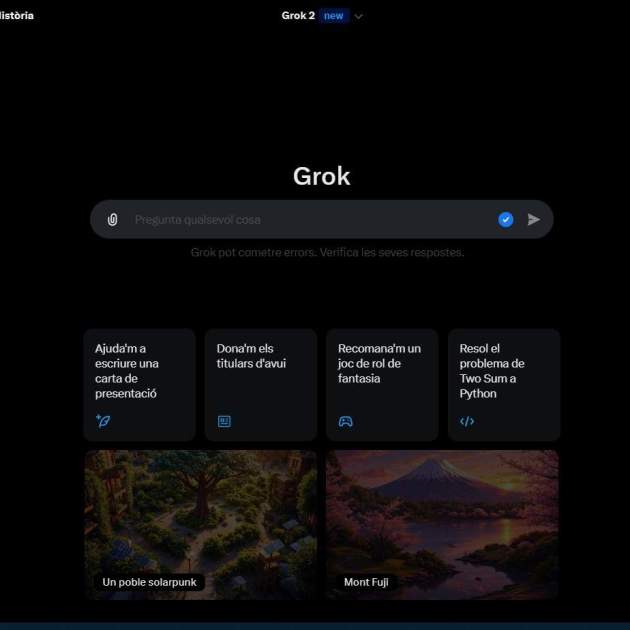Click the large Grok title heading
Image resolution: width=630 pixels, height=630 pixels.
[321, 176]
